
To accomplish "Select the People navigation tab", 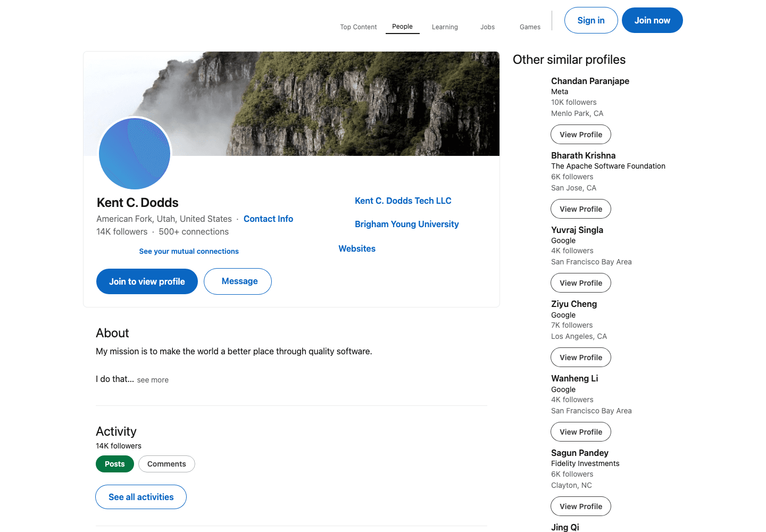I will click(402, 27).
